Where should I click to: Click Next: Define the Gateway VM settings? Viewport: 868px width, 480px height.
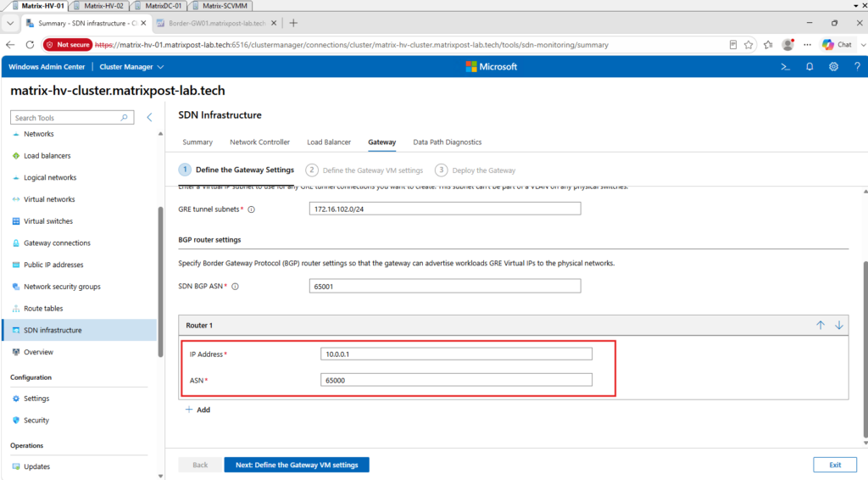297,465
